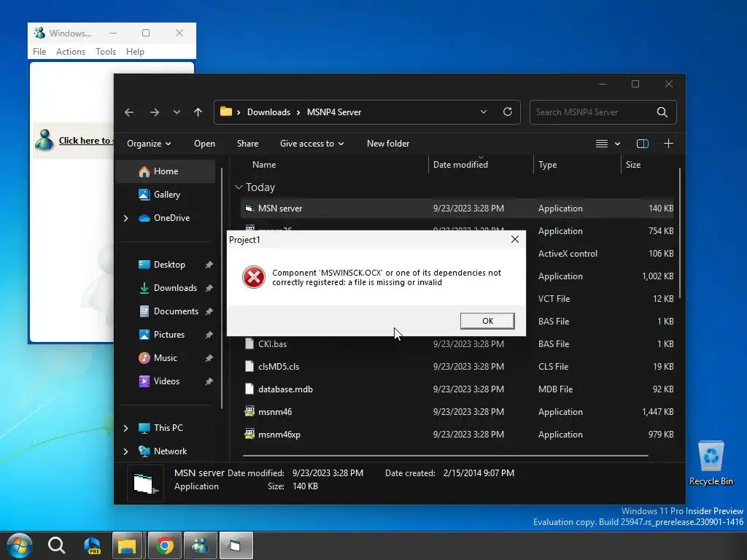This screenshot has width=747, height=560.
Task: Unpin Desktop using its pin icon
Action: point(209,265)
